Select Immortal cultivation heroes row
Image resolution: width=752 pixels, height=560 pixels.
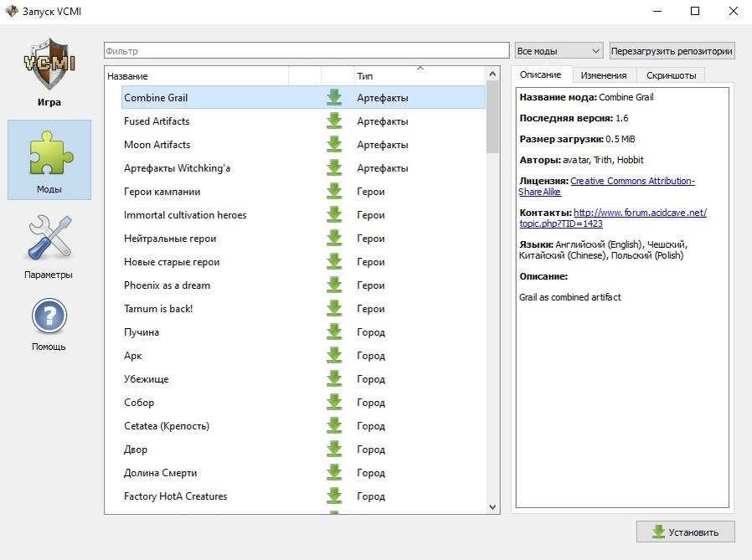304,215
